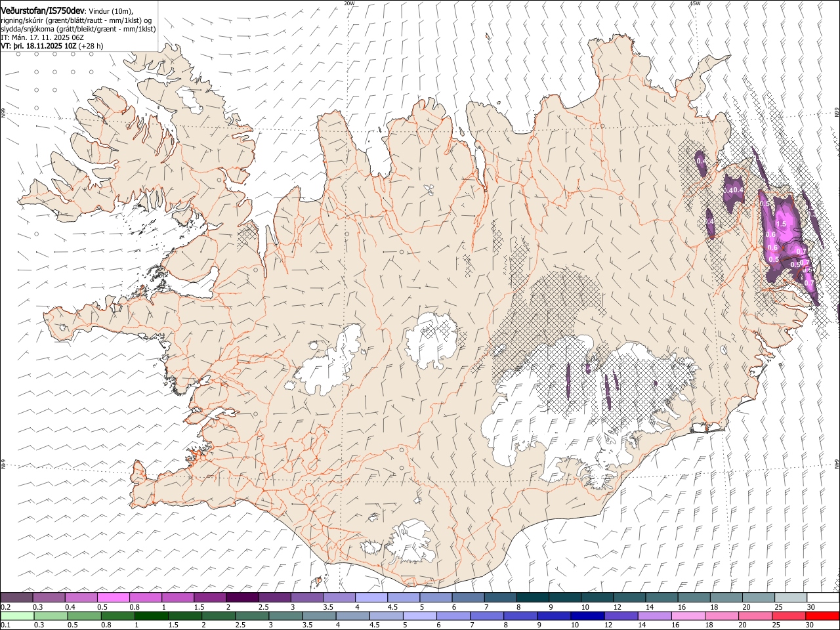Click the white Mýrdalsjökull glacier near the south coast
Viewport: 840px width, 630px height.
click(x=412, y=540)
